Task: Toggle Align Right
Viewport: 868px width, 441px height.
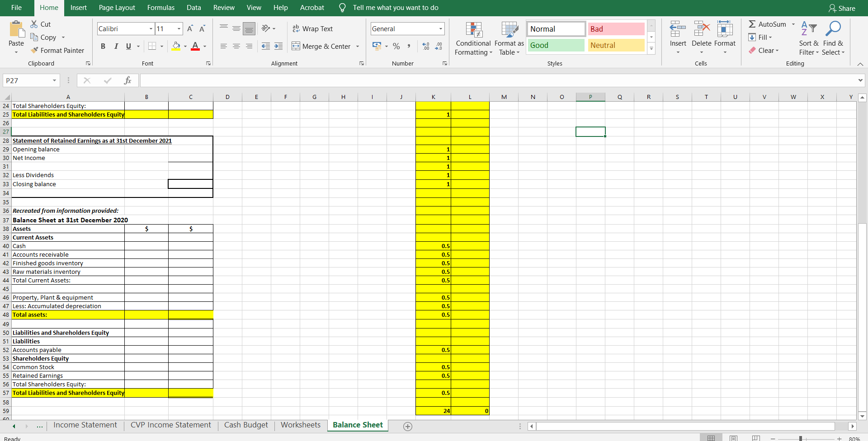Action: [249, 46]
